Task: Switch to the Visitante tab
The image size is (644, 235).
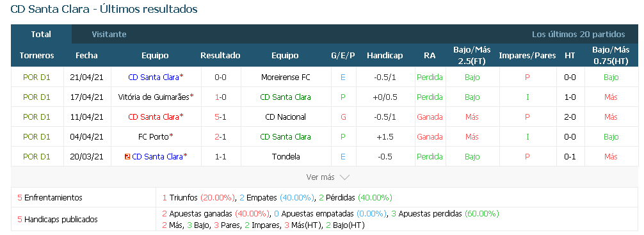Action: [109, 35]
